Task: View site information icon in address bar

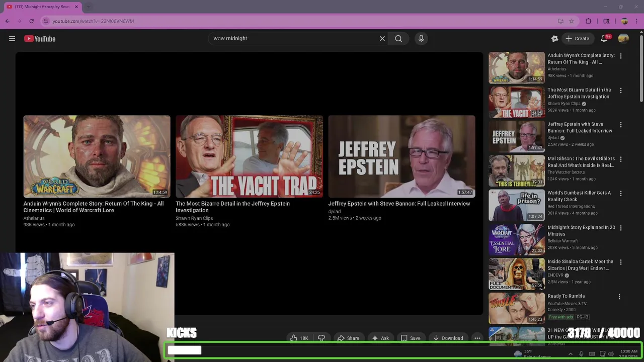Action: click(x=46, y=21)
